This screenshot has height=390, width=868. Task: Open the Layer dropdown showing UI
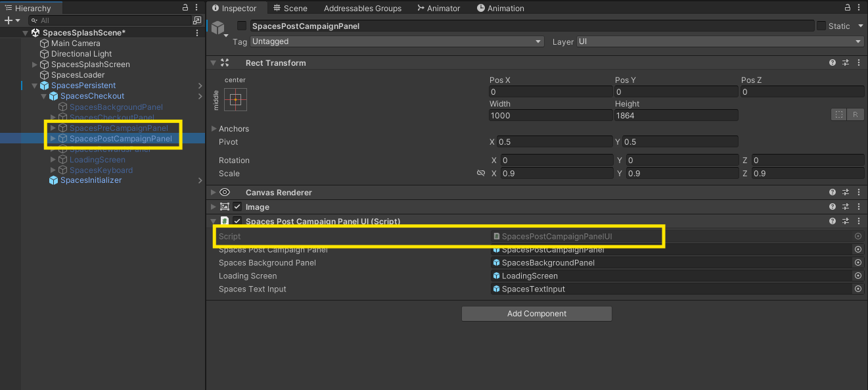tap(720, 41)
